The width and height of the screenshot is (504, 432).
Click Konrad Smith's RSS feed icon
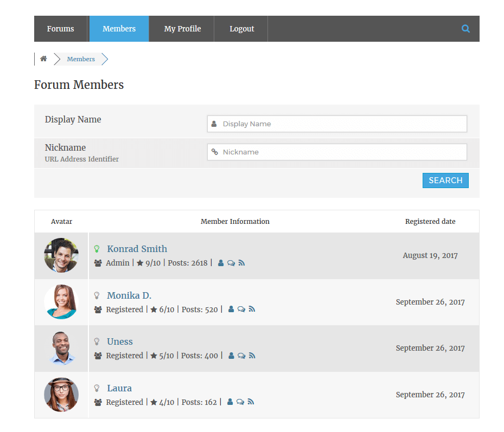(241, 263)
